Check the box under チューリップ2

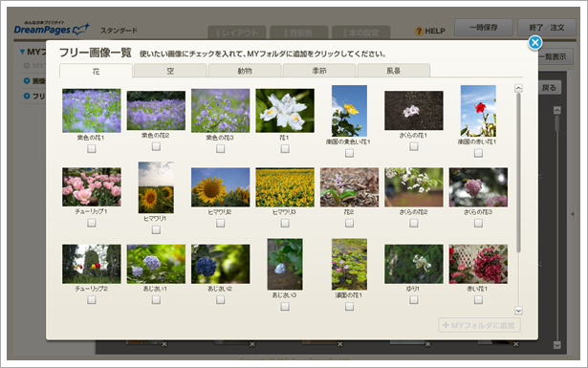pyautogui.click(x=92, y=300)
